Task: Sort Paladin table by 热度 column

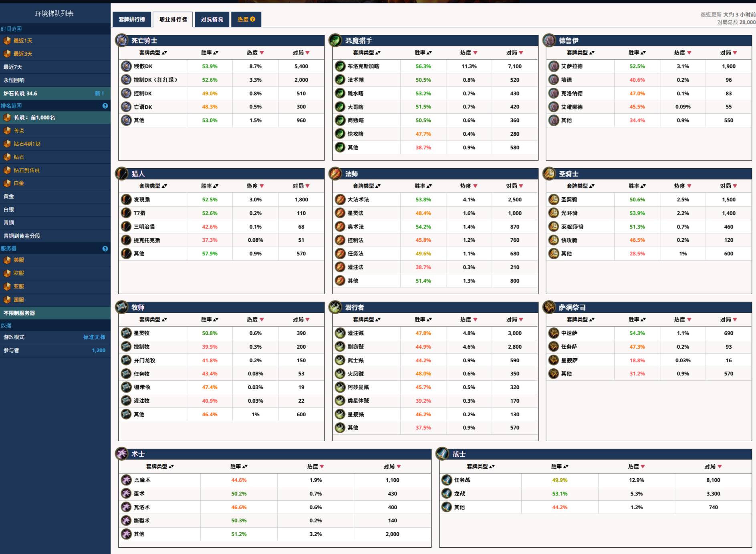Action: tap(683, 186)
